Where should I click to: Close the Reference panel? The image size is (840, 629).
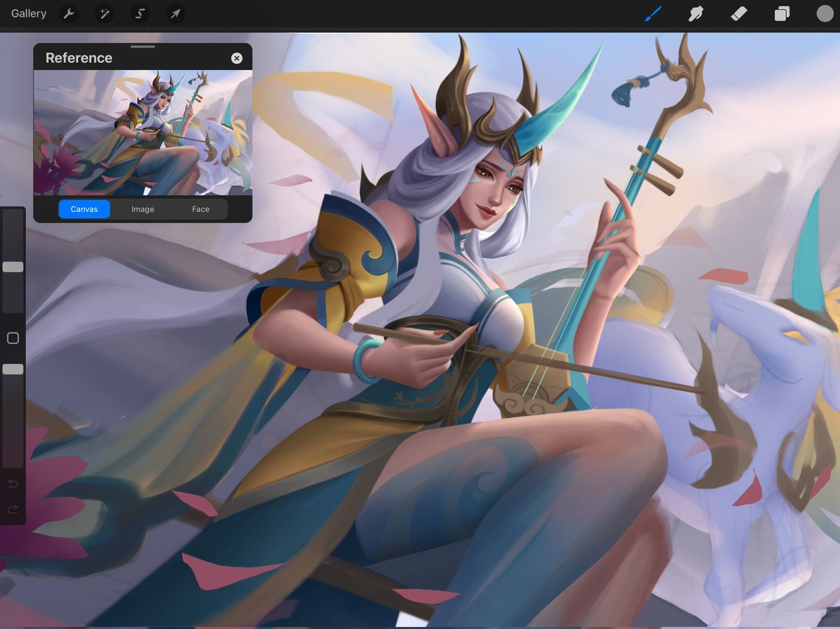237,58
